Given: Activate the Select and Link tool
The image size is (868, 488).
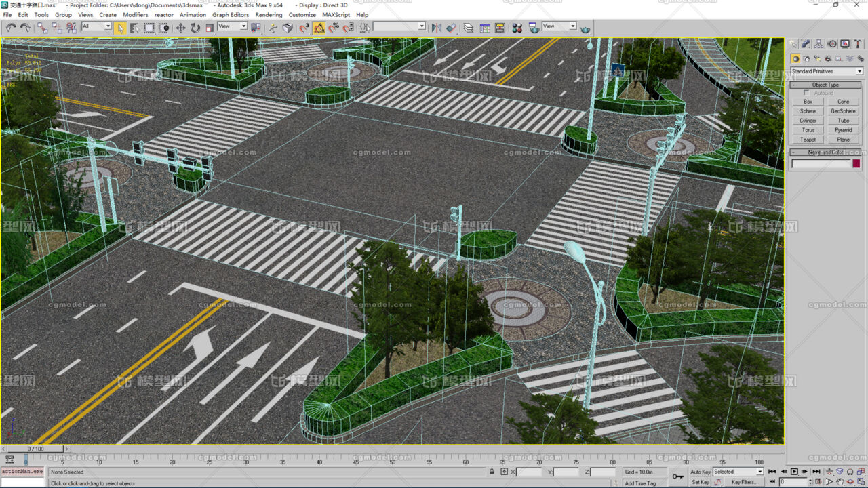Looking at the screenshot, I should pyautogui.click(x=43, y=28).
